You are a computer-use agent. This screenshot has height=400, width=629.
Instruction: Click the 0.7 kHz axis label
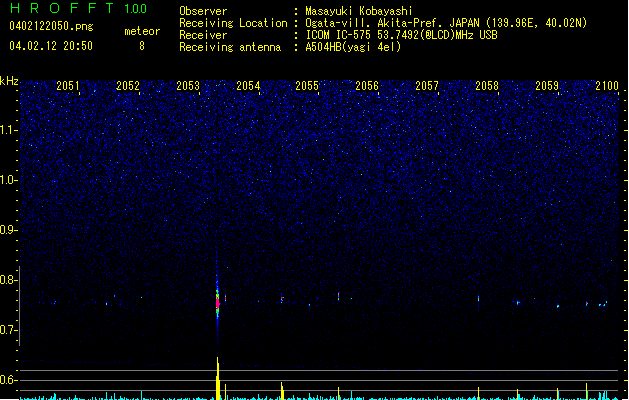click(x=9, y=330)
